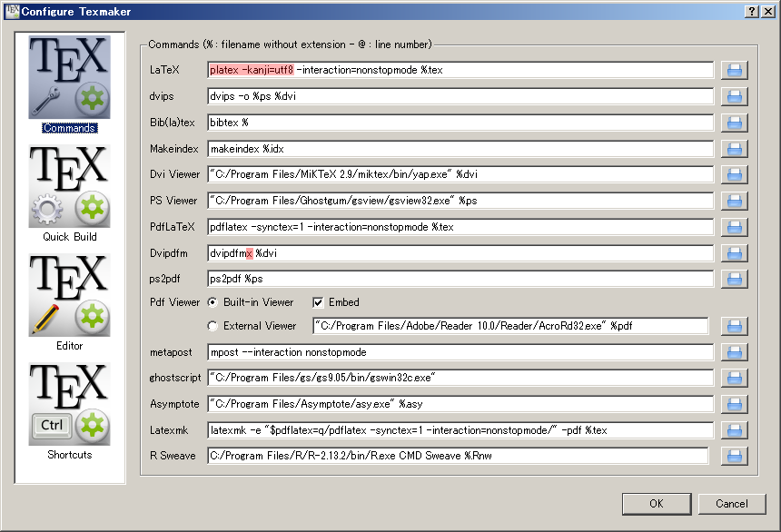Screen dimensions: 781x532
Task: Browse for the Bib(la)tex command executable
Action: point(734,123)
